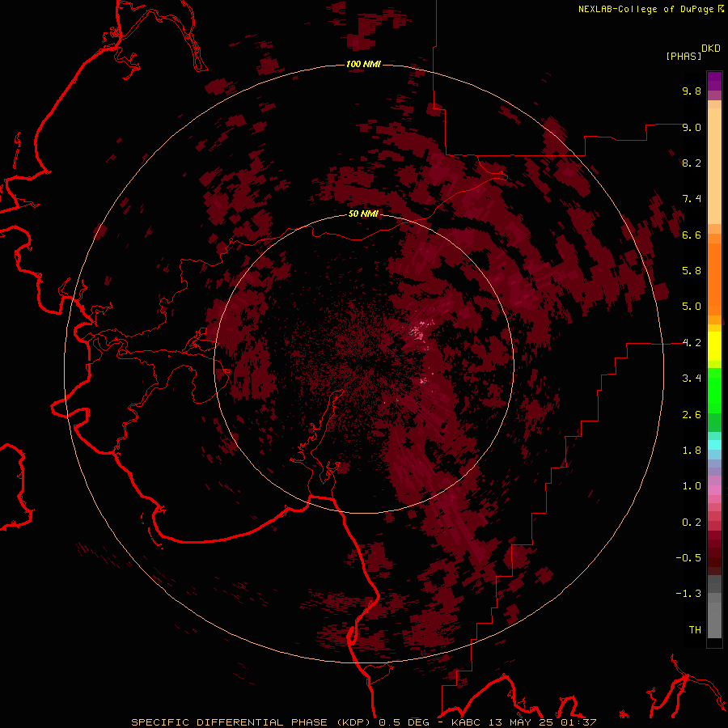Select the 2.6 legend value

(x=692, y=415)
